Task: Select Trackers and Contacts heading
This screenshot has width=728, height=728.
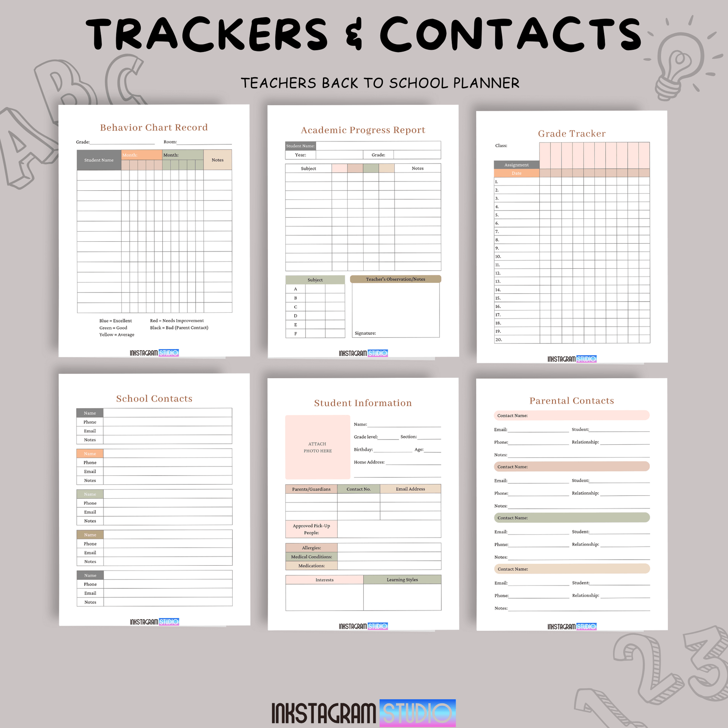Action: 365,34
